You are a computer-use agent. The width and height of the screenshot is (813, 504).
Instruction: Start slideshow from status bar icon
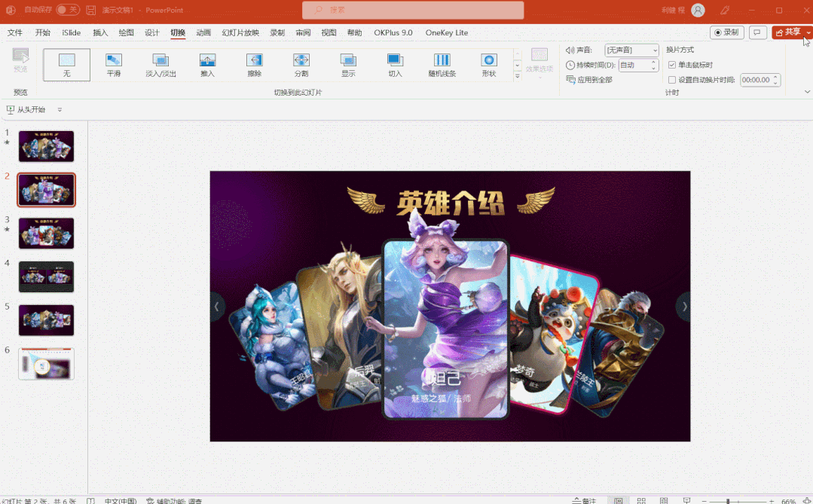(686, 501)
